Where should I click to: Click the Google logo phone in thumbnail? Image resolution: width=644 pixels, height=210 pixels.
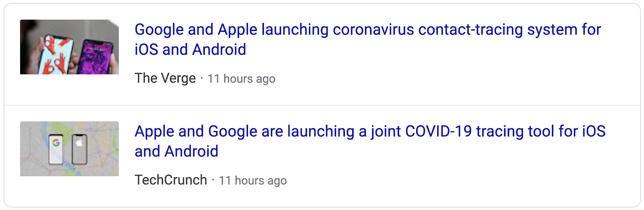(x=56, y=149)
